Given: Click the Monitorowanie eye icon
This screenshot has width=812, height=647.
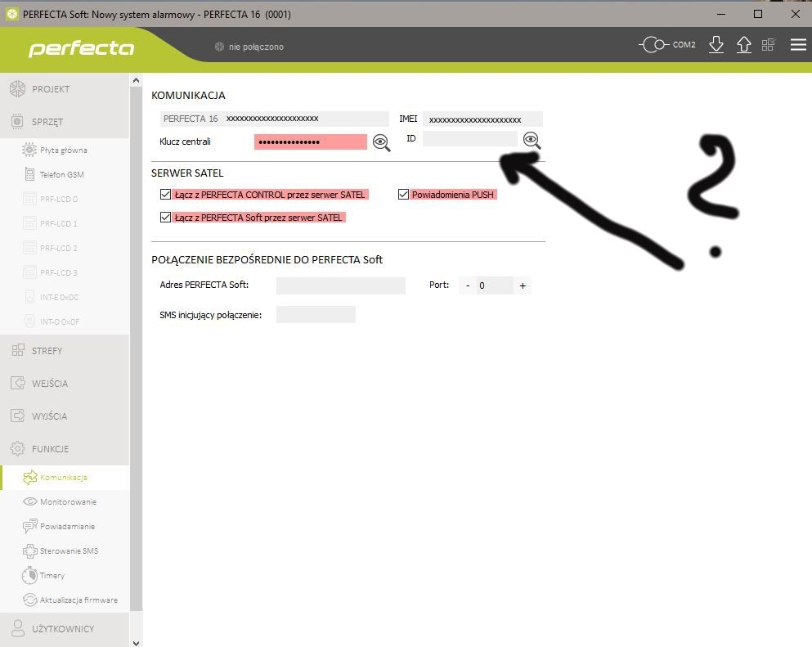Looking at the screenshot, I should point(30,501).
